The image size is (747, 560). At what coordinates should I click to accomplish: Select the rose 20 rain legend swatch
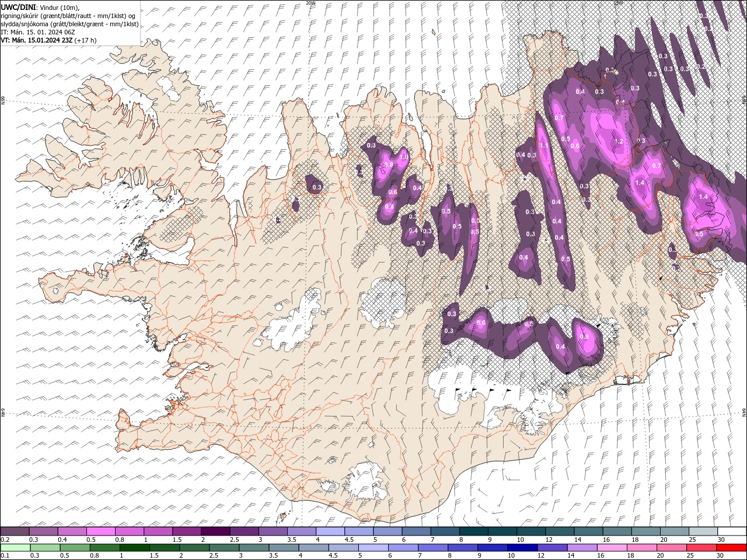click(671, 548)
